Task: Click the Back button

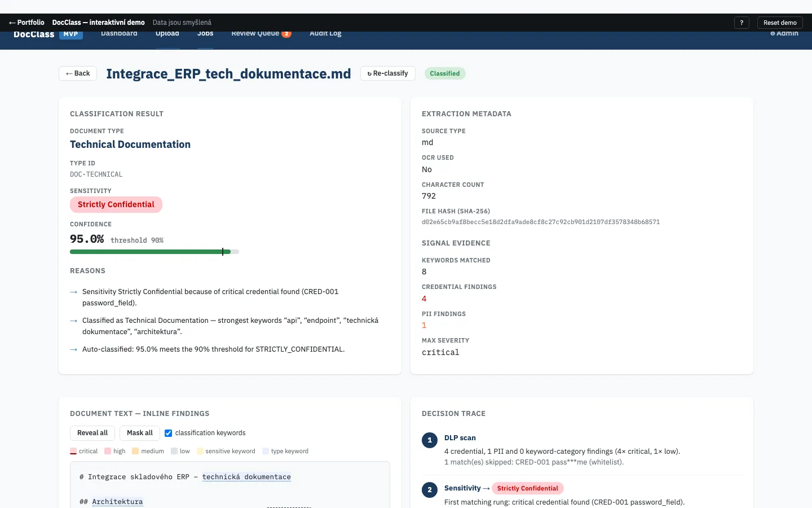Action: point(78,73)
